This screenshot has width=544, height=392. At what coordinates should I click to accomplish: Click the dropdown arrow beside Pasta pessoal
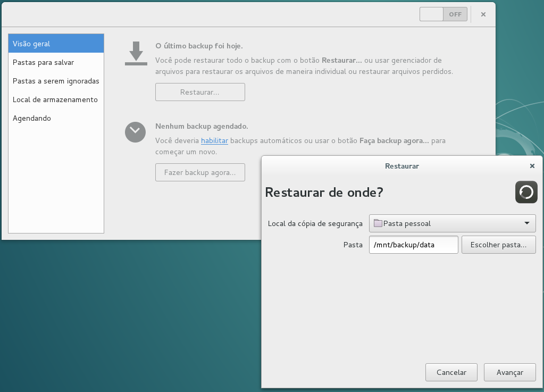tap(526, 223)
